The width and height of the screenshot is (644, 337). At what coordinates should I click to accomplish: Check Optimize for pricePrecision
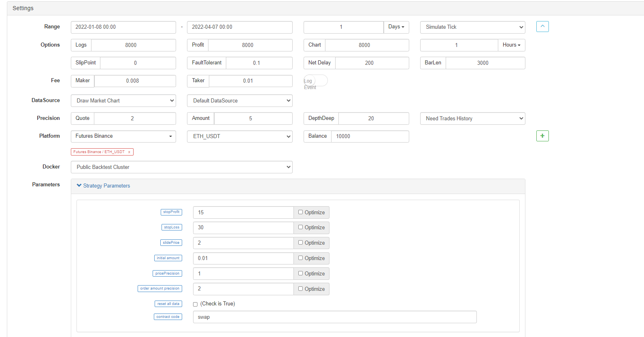(x=301, y=273)
